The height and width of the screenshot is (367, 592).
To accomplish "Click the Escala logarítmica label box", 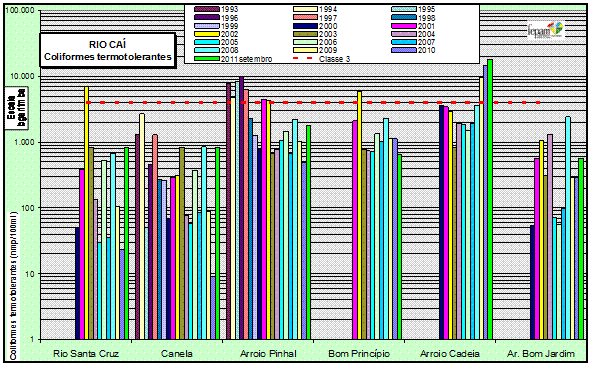I will click(16, 108).
